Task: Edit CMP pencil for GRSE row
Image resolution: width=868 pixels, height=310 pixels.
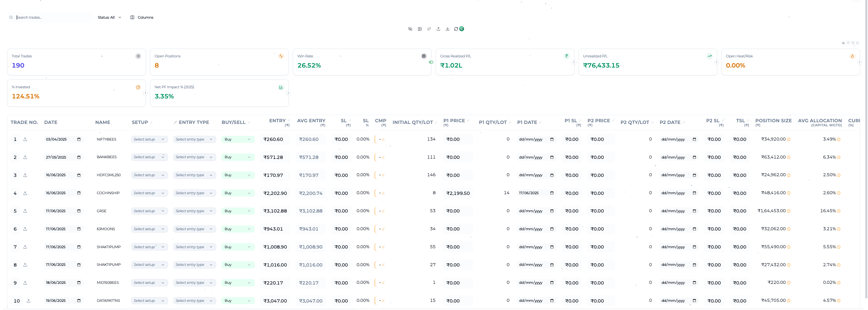Action: (383, 211)
